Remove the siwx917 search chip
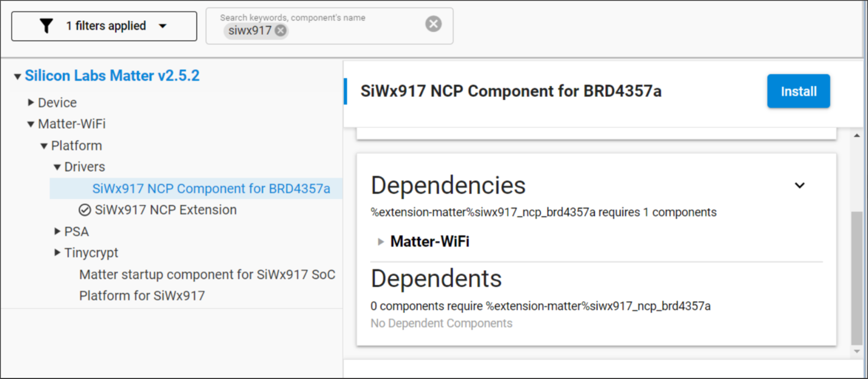Viewport: 868px width, 379px height. [280, 31]
